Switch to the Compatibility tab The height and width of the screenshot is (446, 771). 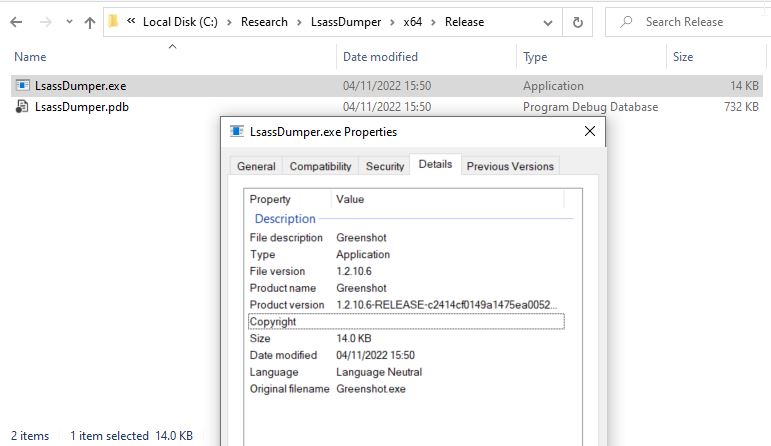[320, 166]
